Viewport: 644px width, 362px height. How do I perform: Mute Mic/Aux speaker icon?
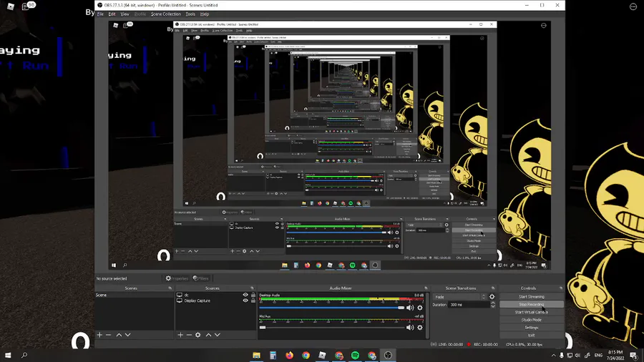tap(410, 328)
